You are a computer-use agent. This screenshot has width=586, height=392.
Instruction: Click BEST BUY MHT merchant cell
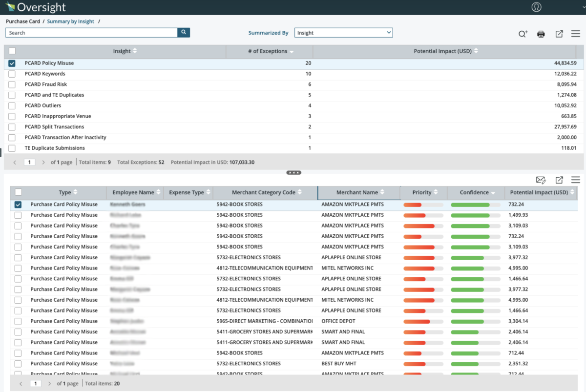pos(339,364)
